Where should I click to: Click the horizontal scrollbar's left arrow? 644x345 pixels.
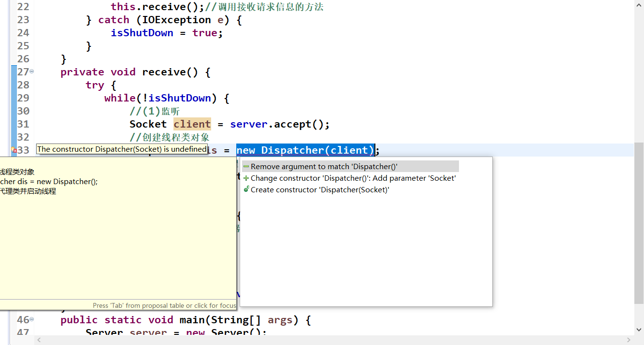click(x=39, y=340)
